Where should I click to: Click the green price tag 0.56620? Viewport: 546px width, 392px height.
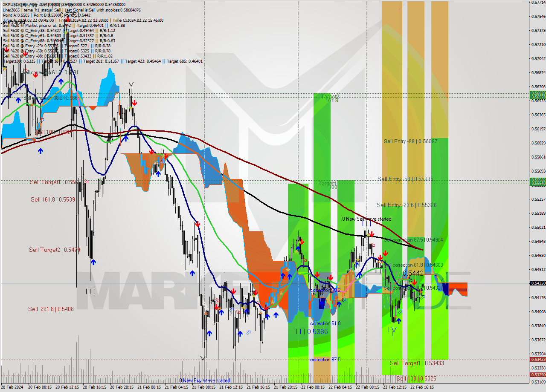click(537, 93)
